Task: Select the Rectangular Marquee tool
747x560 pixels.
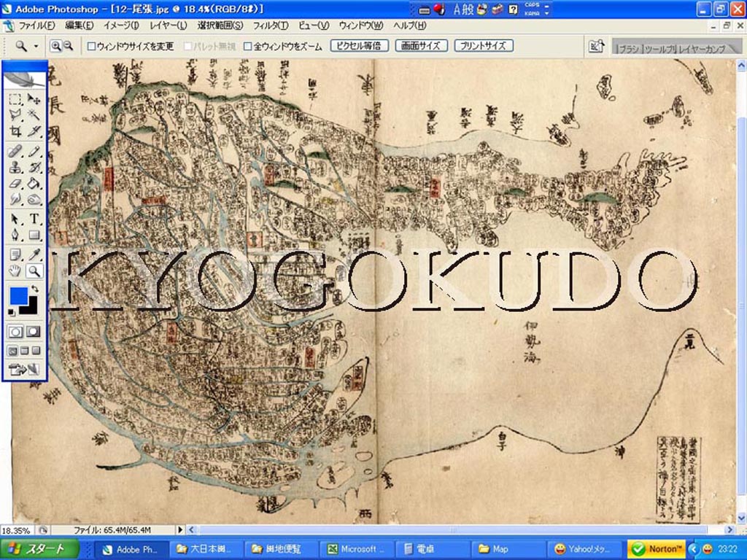Action: pyautogui.click(x=15, y=99)
